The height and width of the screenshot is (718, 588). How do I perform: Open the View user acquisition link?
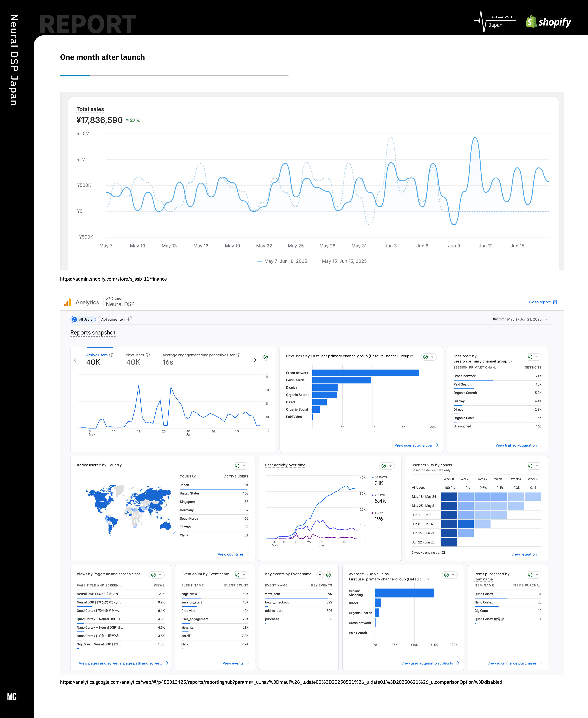click(416, 445)
